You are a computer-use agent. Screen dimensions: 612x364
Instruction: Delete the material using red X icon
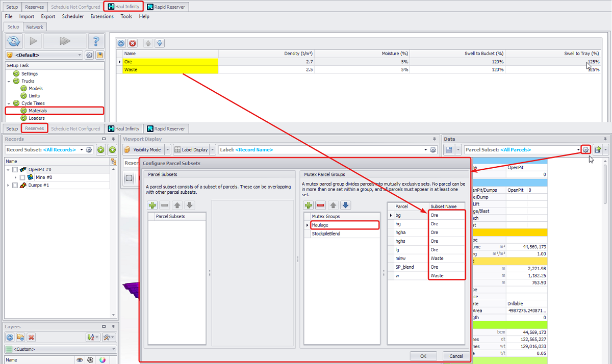(133, 43)
